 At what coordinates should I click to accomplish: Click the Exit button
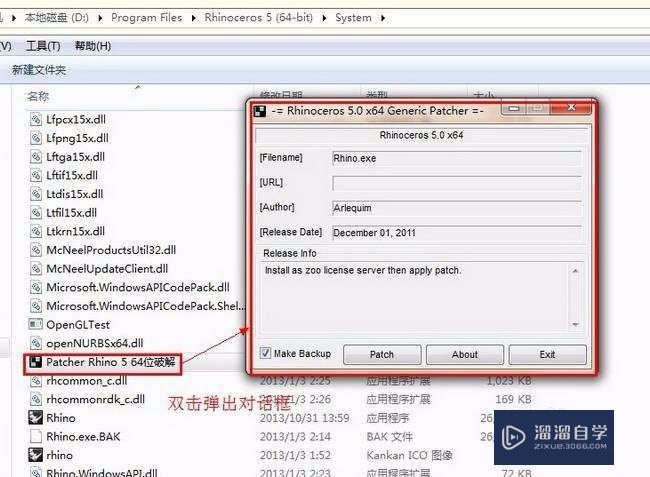(548, 354)
